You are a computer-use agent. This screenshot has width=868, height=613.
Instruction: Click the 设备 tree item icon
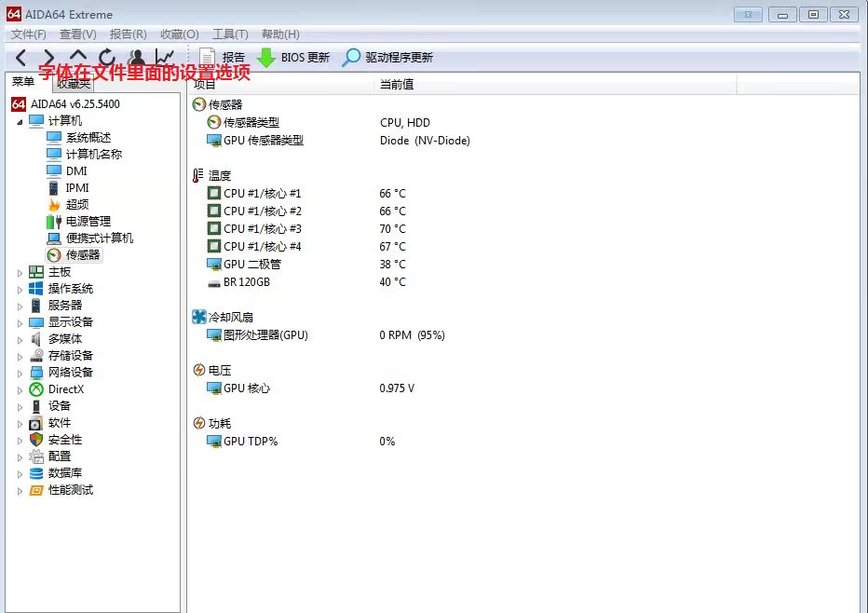[x=36, y=406]
